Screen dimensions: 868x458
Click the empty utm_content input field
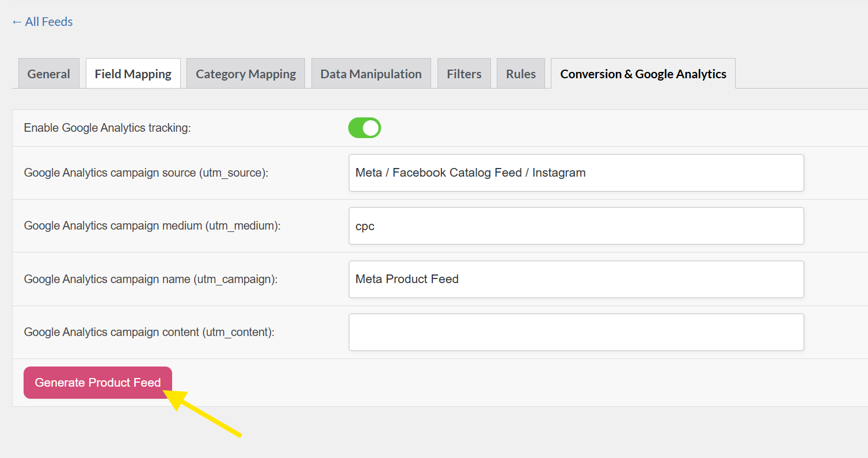point(576,332)
